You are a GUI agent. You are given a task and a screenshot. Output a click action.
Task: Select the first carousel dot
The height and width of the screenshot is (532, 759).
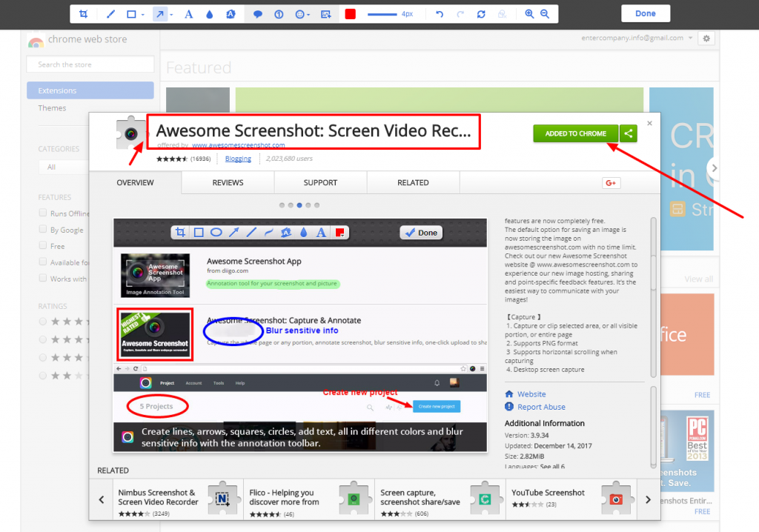click(x=282, y=205)
